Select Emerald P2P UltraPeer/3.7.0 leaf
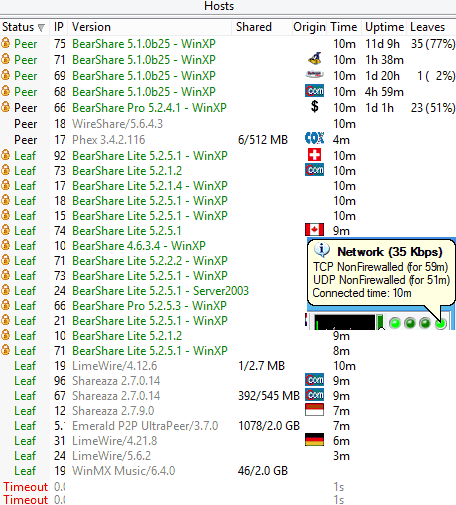This screenshot has height=505, width=456. coord(228,426)
